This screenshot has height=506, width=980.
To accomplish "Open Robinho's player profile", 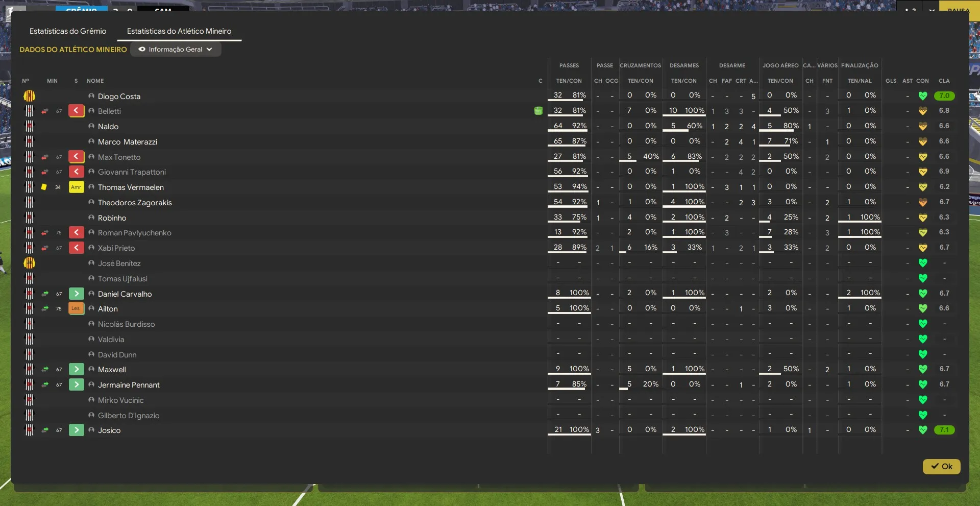I will tap(112, 218).
